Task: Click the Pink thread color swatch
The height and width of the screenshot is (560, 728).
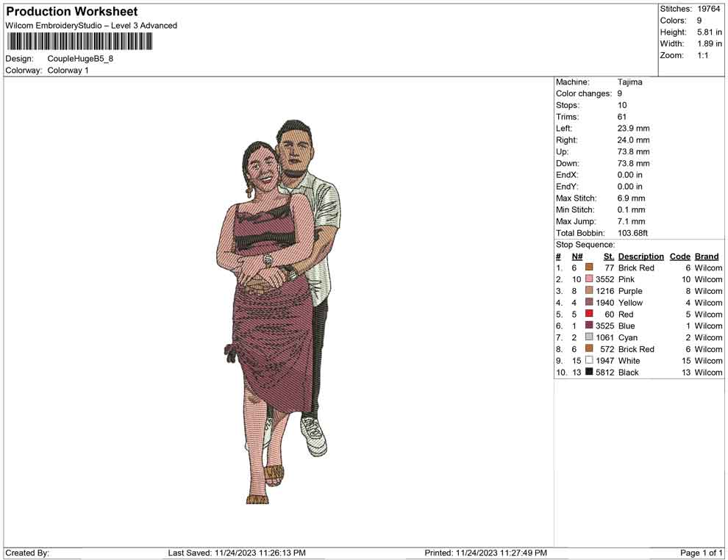Action: (x=589, y=279)
